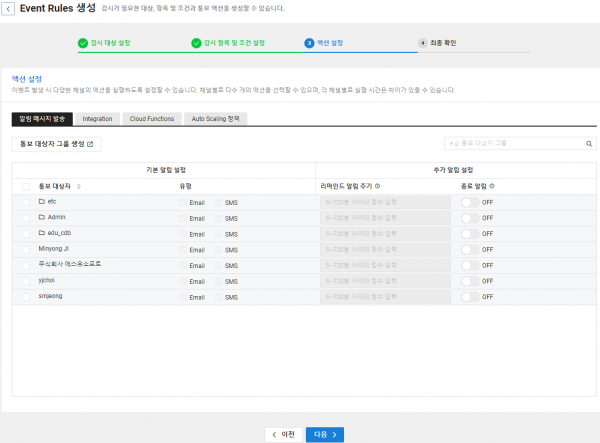Image resolution: width=600 pixels, height=443 pixels.
Task: Go to 감시 대상 설정 step label
Action: [111, 43]
